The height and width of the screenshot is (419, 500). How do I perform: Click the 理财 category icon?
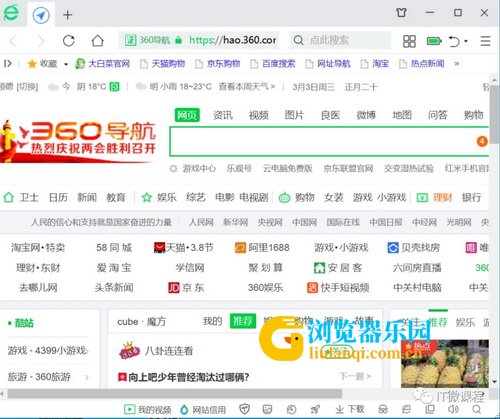pos(422,198)
